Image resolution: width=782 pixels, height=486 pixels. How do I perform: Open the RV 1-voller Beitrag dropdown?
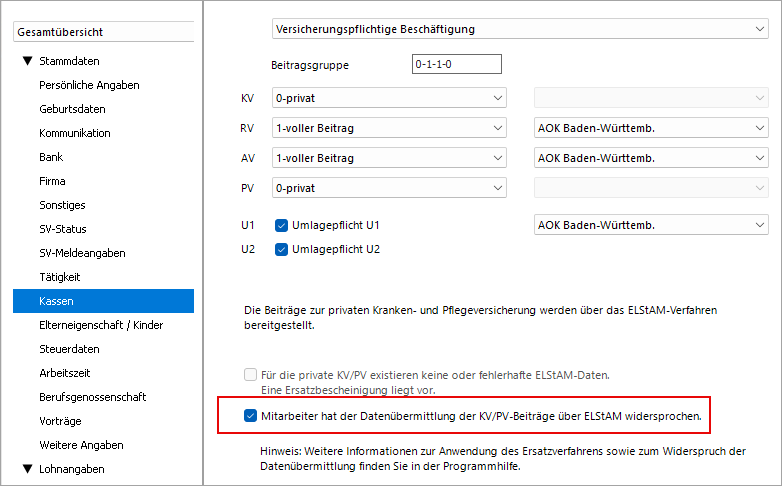pyautogui.click(x=390, y=128)
